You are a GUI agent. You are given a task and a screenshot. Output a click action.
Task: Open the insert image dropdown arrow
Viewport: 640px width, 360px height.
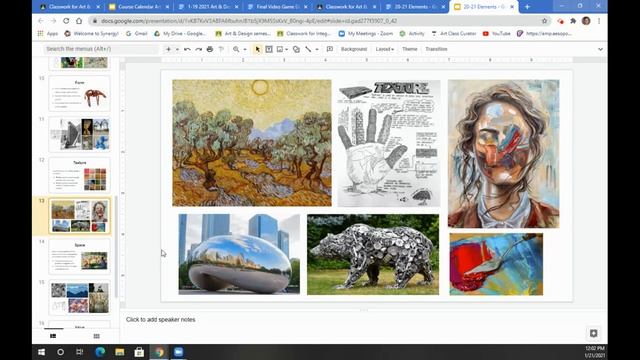pyautogui.click(x=287, y=49)
